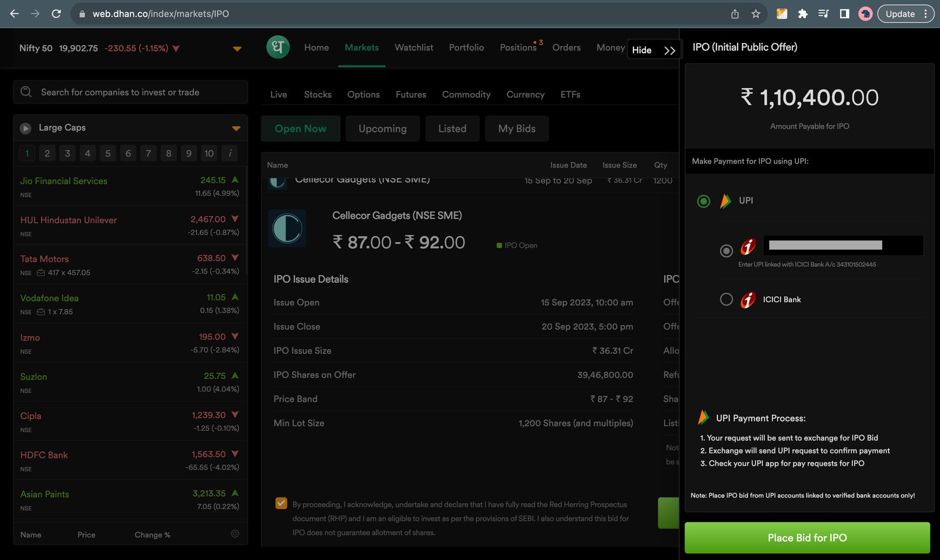Click the media control icon in browser toolbar
This screenshot has height=560, width=940.
pos(823,14)
